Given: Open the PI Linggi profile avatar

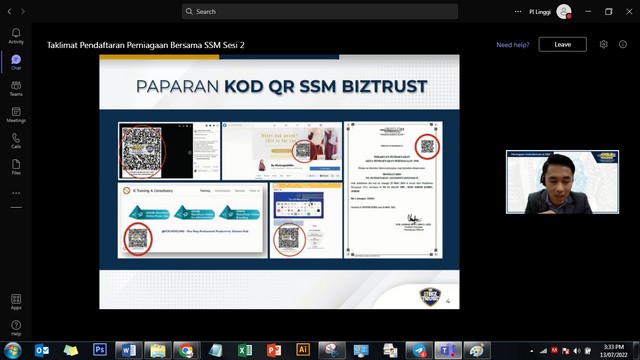Looking at the screenshot, I should 564,11.
